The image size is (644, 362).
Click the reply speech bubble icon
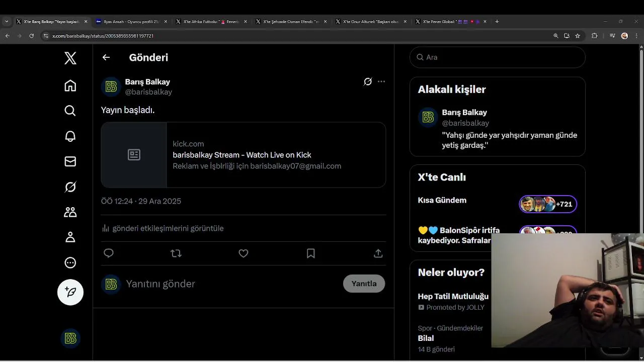coord(109,253)
